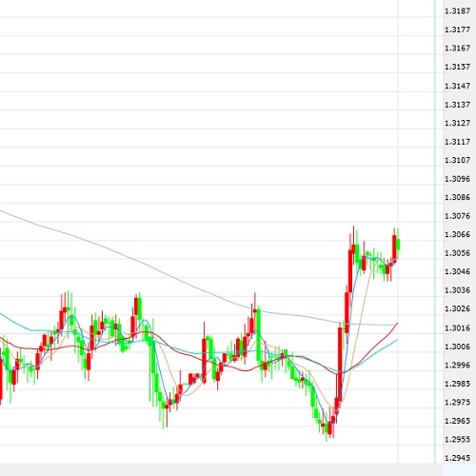Select the red moving average line's right end
This screenshot has height=476, width=476.
(x=397, y=324)
